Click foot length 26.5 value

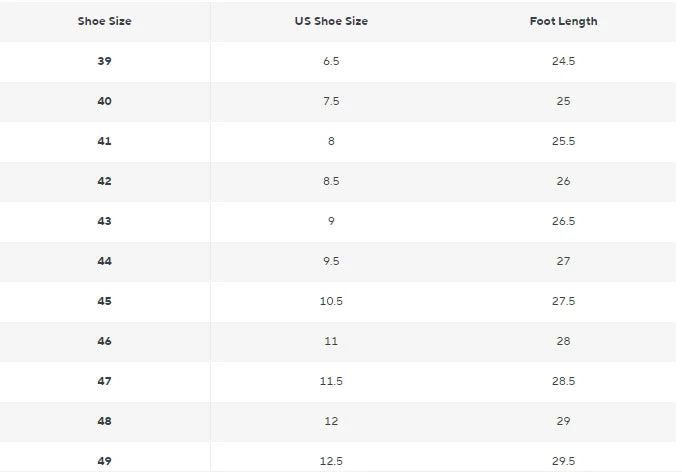[563, 221]
